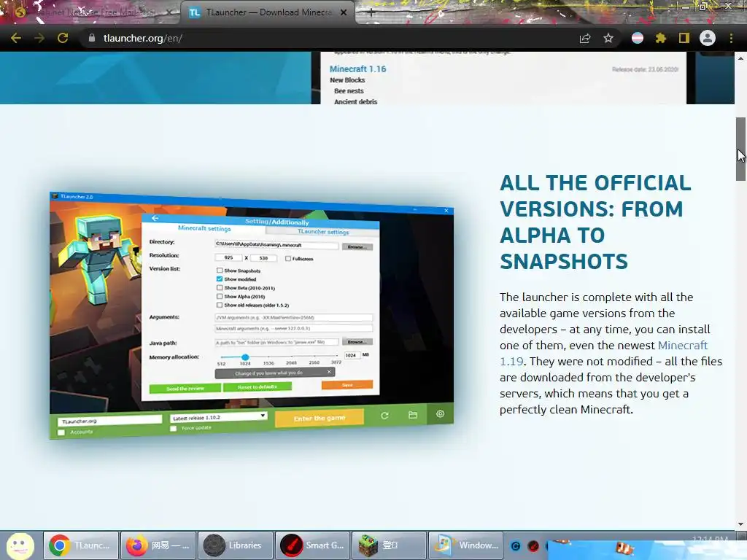Open the Smart G... taskbar app

pyautogui.click(x=312, y=545)
